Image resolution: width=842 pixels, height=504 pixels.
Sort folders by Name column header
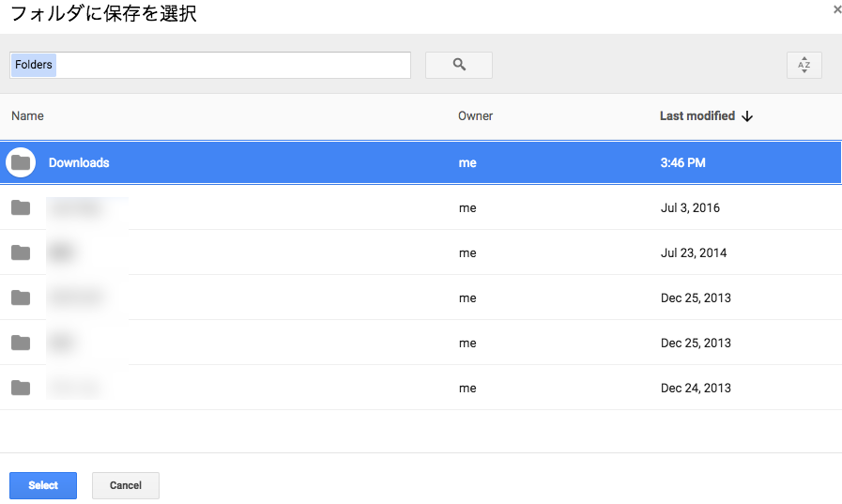coord(27,116)
